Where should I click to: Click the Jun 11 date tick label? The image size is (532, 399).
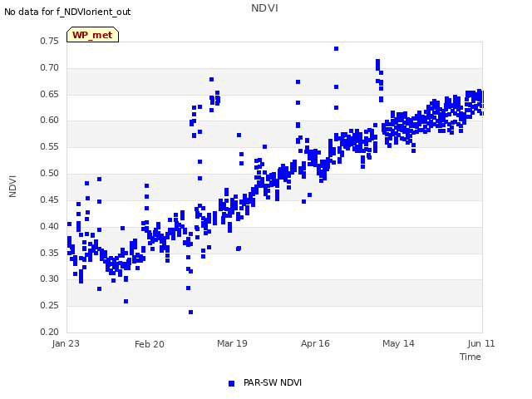[481, 343]
